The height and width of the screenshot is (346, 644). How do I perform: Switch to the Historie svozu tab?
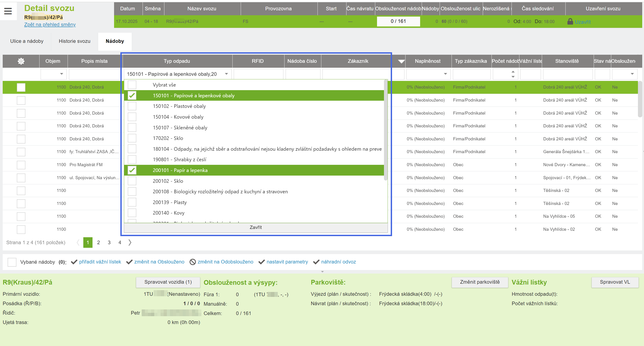75,41
